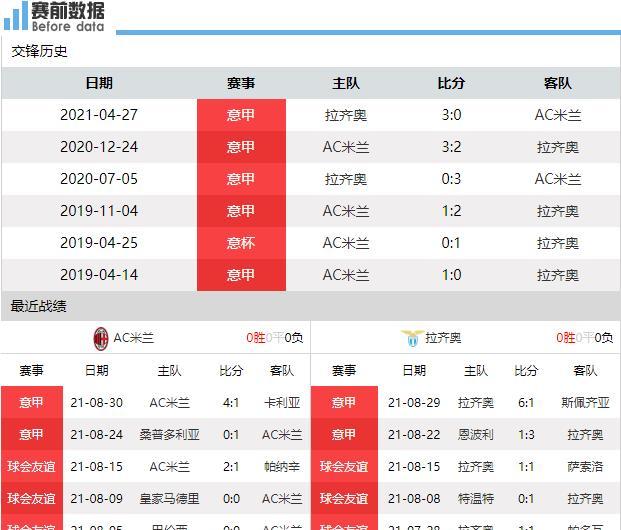
Task: Select the 2020-12-24 match date
Action: pyautogui.click(x=99, y=147)
